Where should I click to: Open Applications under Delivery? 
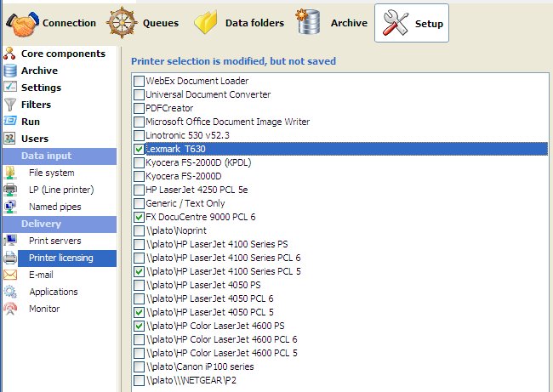54,292
